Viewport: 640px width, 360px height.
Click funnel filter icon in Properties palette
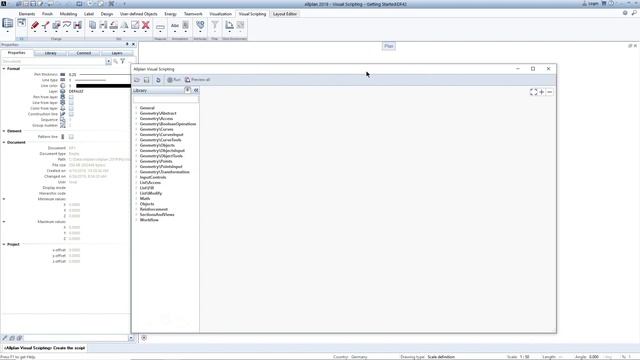pyautogui.click(x=122, y=61)
